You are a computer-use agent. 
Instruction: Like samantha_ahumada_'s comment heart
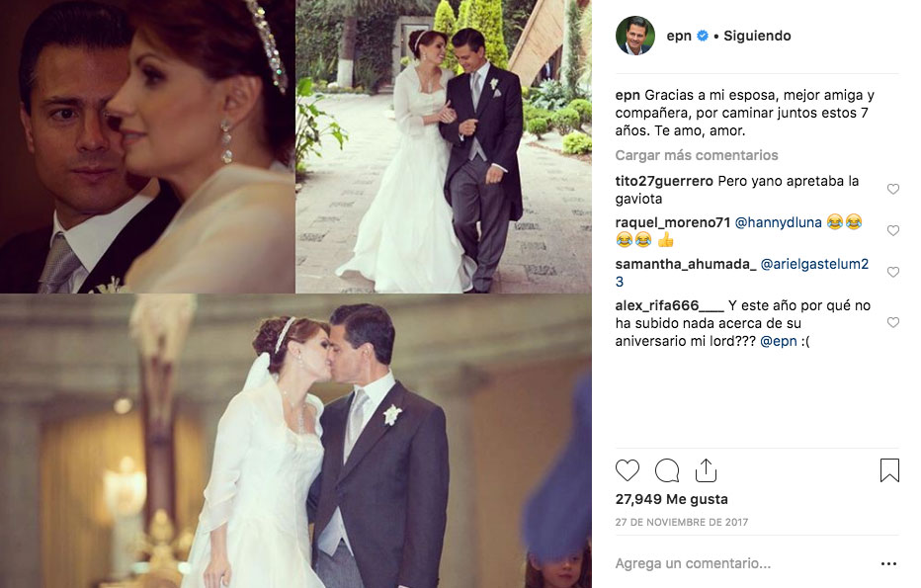892,272
